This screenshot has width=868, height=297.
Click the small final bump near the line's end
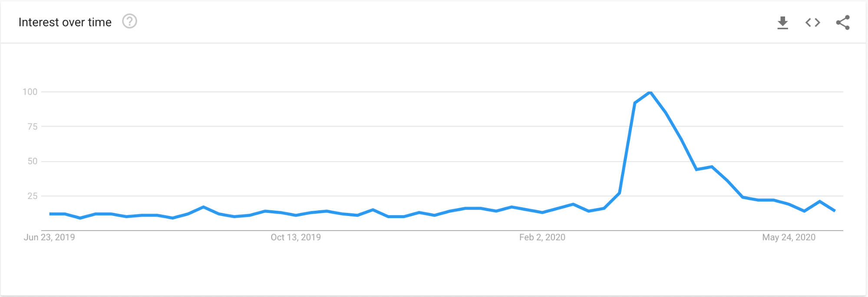point(819,201)
